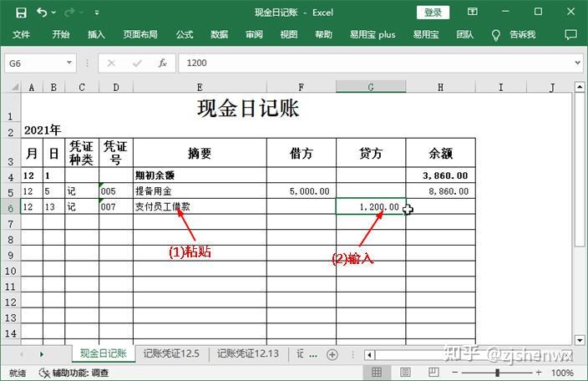Screen dimensions: 588x381
Task: Click the Insert Function fx icon
Action: coord(162,63)
